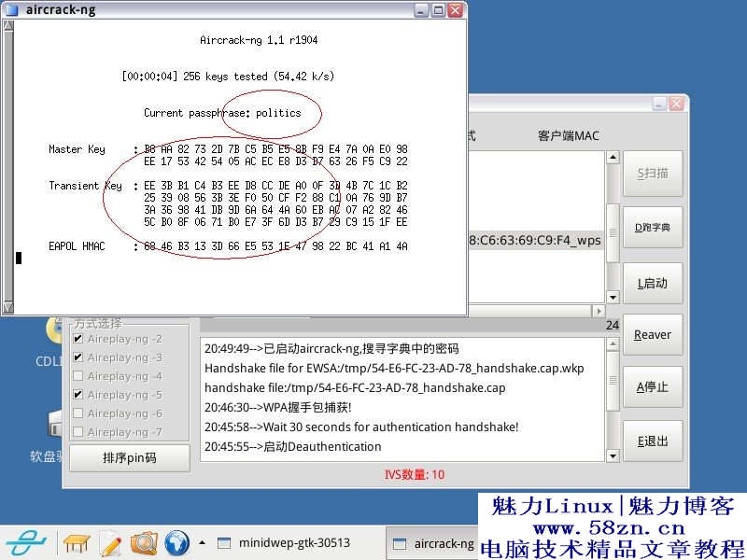Click the AP list vertical scrollbar handle
Image resolution: width=747 pixels, height=560 pixels.
[x=613, y=232]
